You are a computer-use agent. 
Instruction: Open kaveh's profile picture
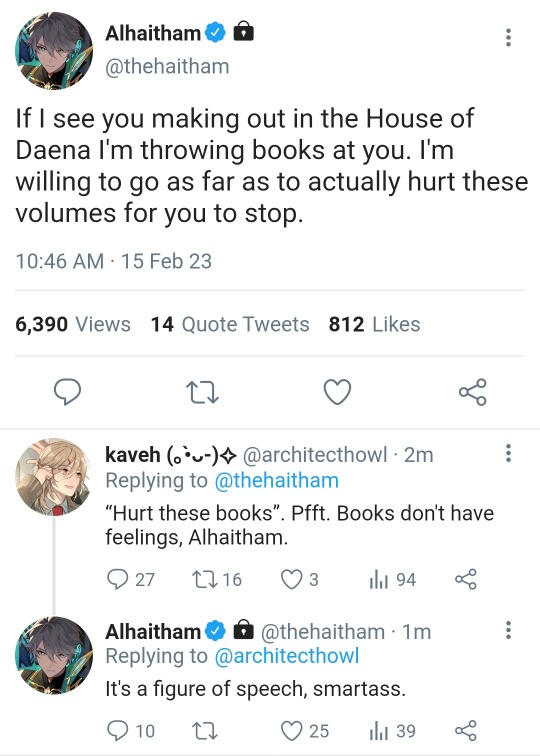(x=53, y=476)
